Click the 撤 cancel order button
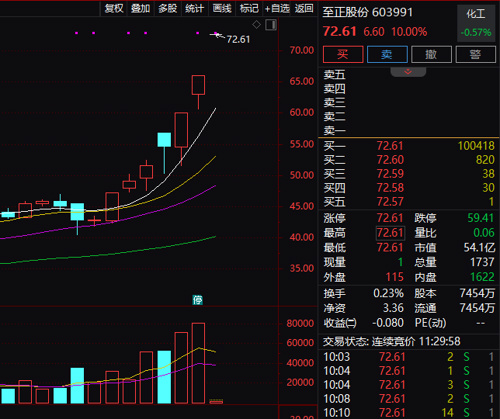Image resolution: width=500 pixels, height=419 pixels. point(431,54)
